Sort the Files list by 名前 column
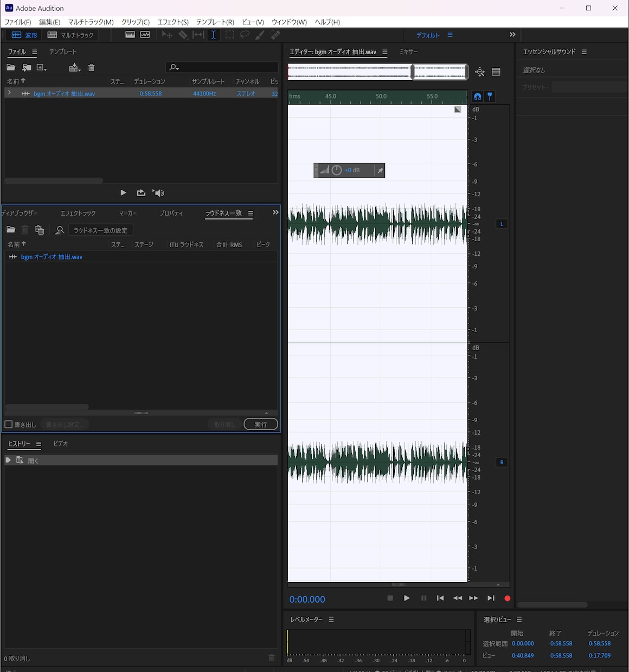The image size is (629, 672). (16, 81)
